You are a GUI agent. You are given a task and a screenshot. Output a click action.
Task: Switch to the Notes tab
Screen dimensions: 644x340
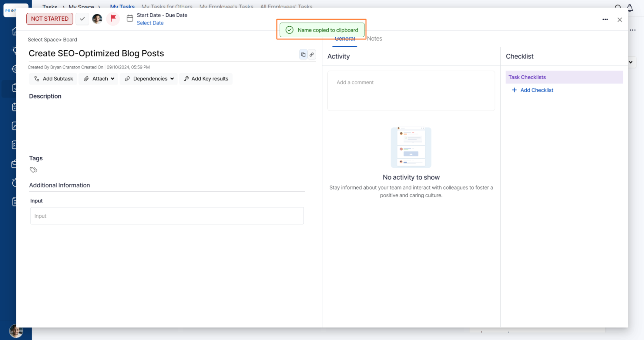pos(374,39)
